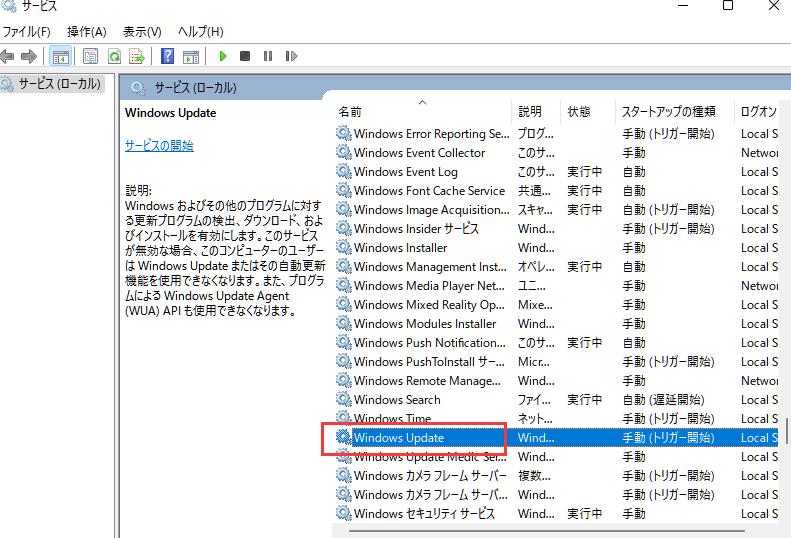Restart the service with restart icon
Image resolution: width=791 pixels, height=538 pixels.
(x=291, y=56)
